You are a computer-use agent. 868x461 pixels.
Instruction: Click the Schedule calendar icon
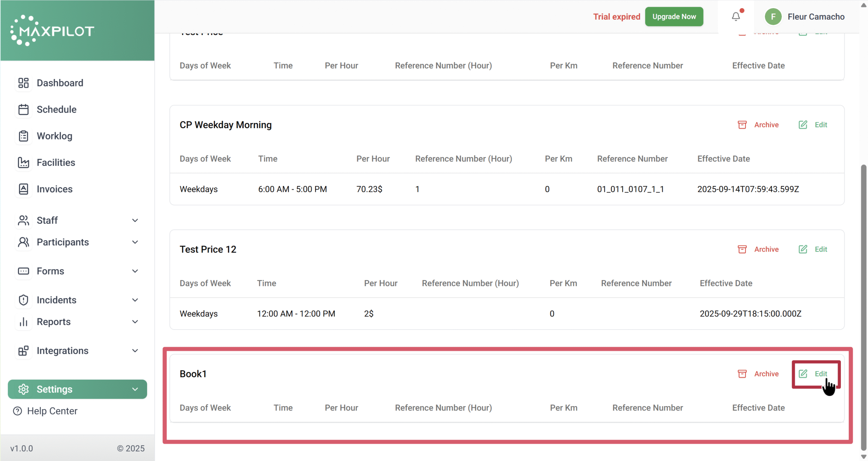23,109
